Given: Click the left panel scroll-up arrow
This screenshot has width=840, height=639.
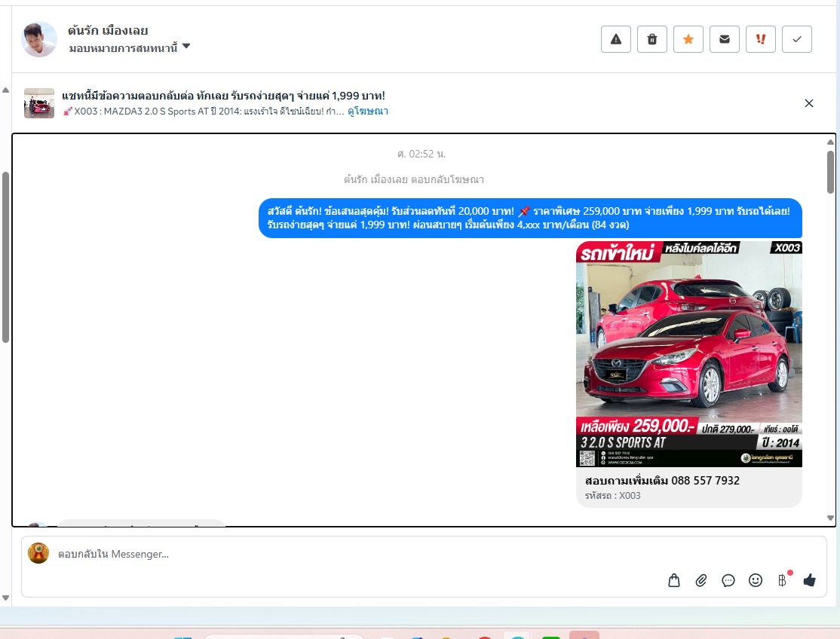Looking at the screenshot, I should 6,90.
